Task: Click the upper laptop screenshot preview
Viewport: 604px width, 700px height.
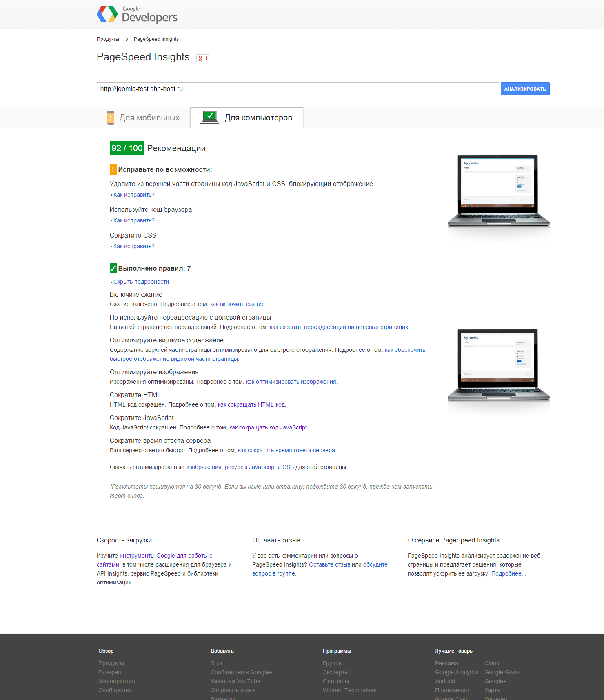Action: tap(498, 191)
